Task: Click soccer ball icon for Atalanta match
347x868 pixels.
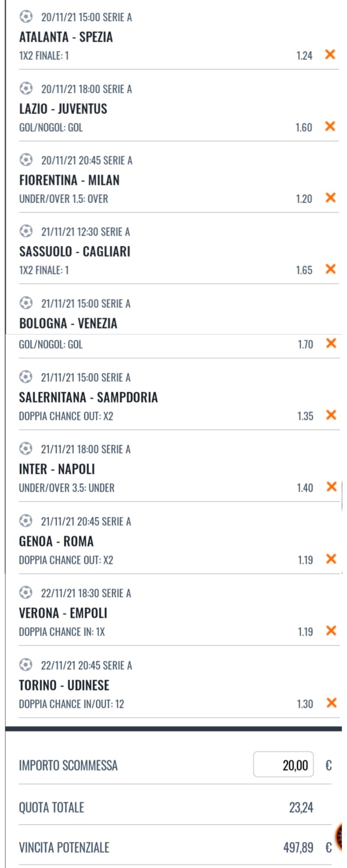Action: [x=26, y=17]
